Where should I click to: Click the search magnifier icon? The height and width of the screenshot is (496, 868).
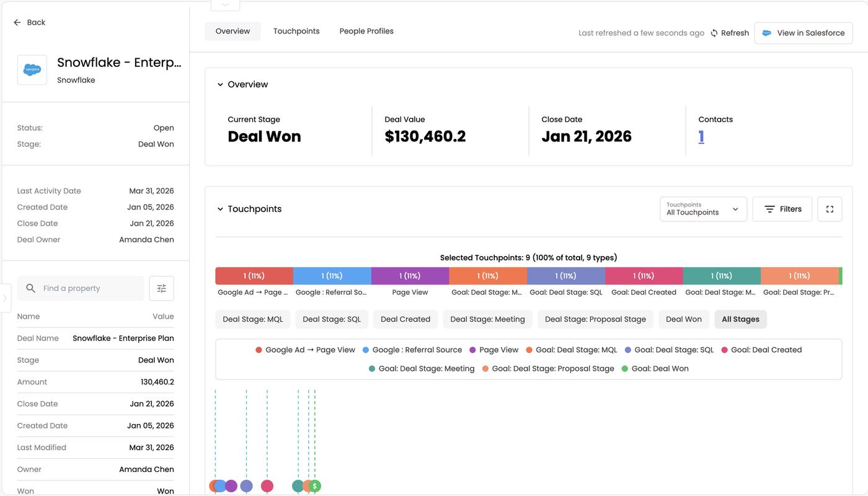pyautogui.click(x=31, y=288)
